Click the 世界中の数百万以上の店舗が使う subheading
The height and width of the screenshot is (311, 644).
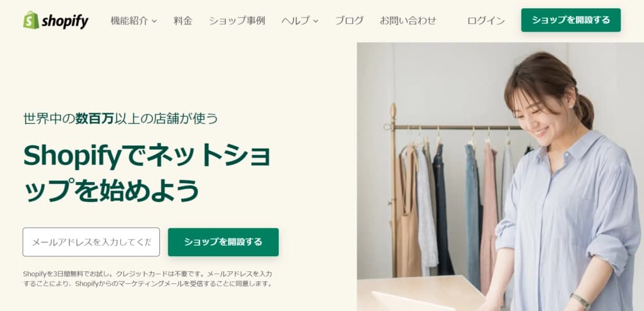[120, 118]
